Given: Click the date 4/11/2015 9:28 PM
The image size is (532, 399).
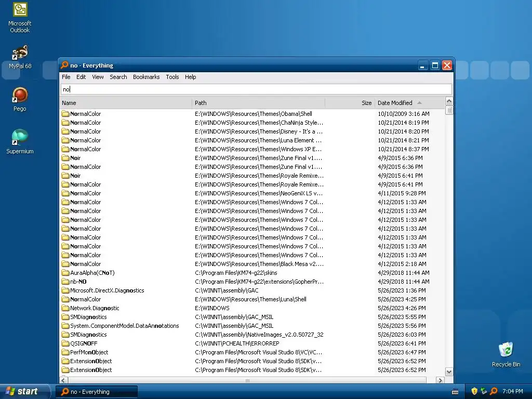Looking at the screenshot, I should point(402,193).
